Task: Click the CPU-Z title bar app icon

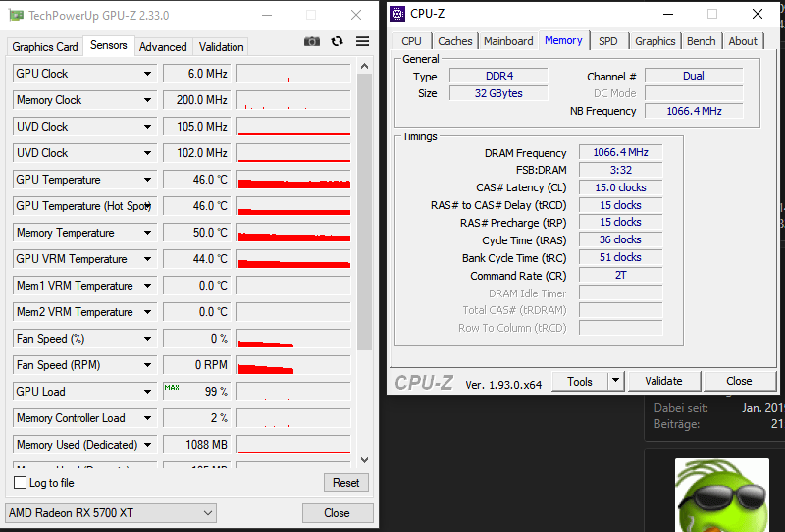Action: [x=397, y=14]
